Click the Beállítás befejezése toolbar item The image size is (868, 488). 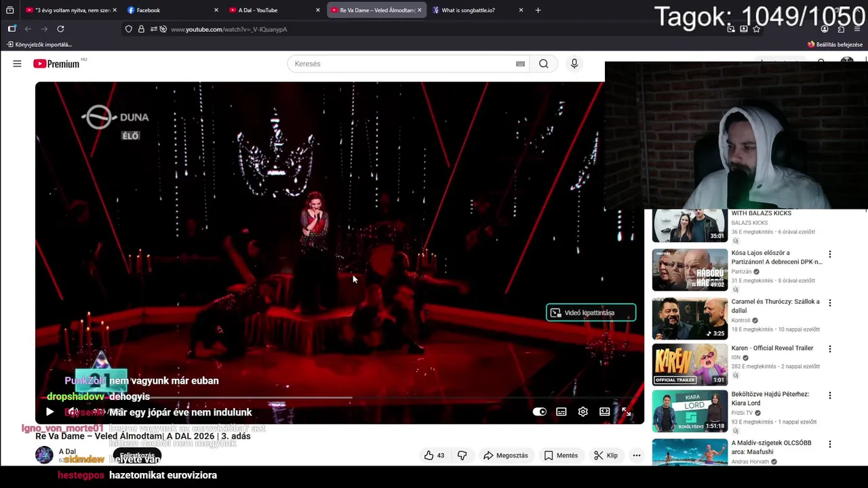(835, 45)
